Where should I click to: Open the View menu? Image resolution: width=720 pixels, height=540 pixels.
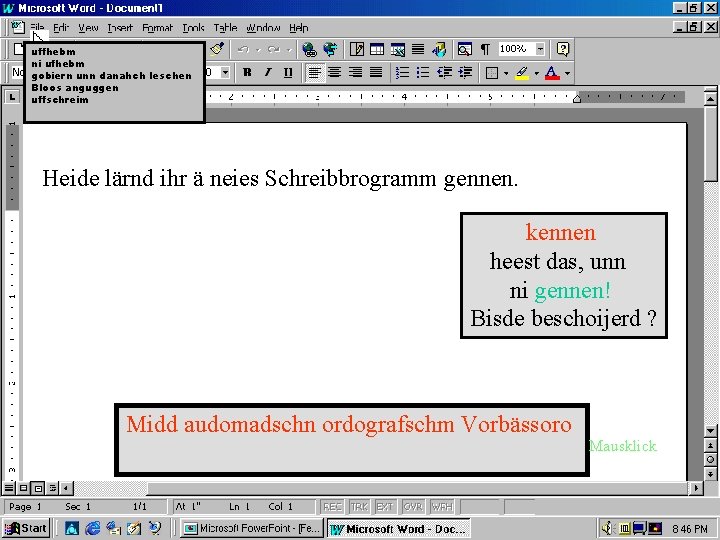[88, 28]
